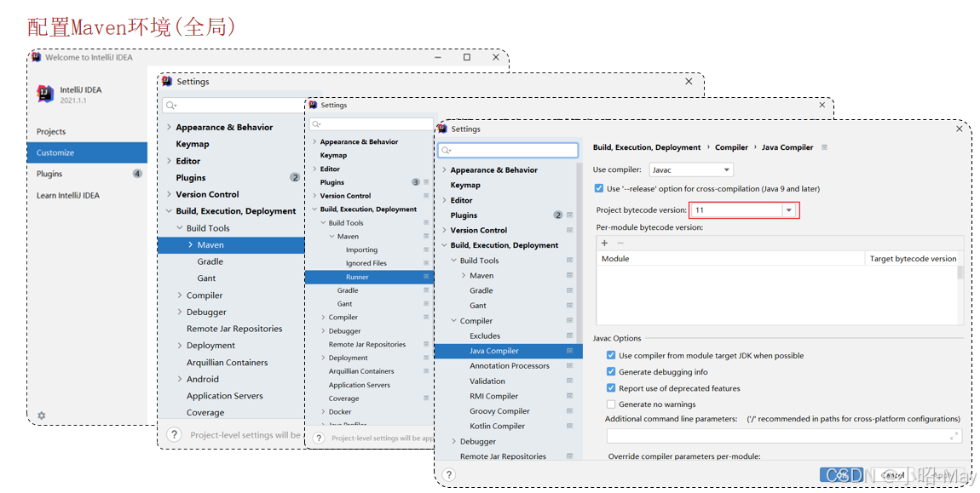Click the module table vertical scrollbar
This screenshot has width=980, height=493.
pos(960,272)
